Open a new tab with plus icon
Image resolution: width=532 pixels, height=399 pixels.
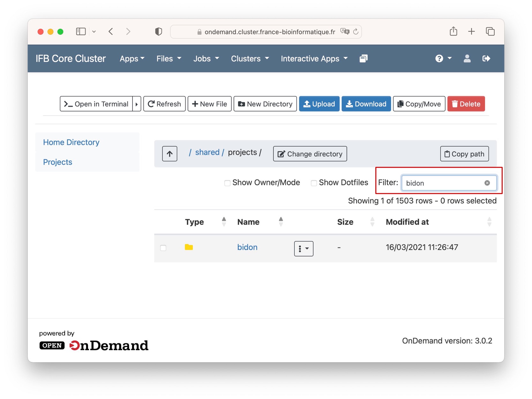coord(471,31)
